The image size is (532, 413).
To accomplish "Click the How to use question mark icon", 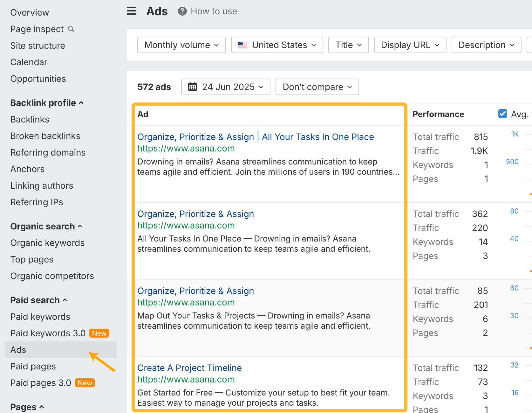I will 182,11.
